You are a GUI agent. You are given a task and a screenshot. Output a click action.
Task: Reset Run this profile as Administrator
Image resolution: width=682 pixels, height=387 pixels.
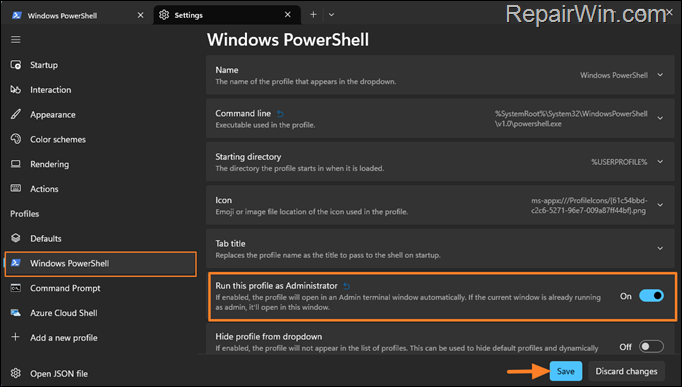[x=347, y=286]
